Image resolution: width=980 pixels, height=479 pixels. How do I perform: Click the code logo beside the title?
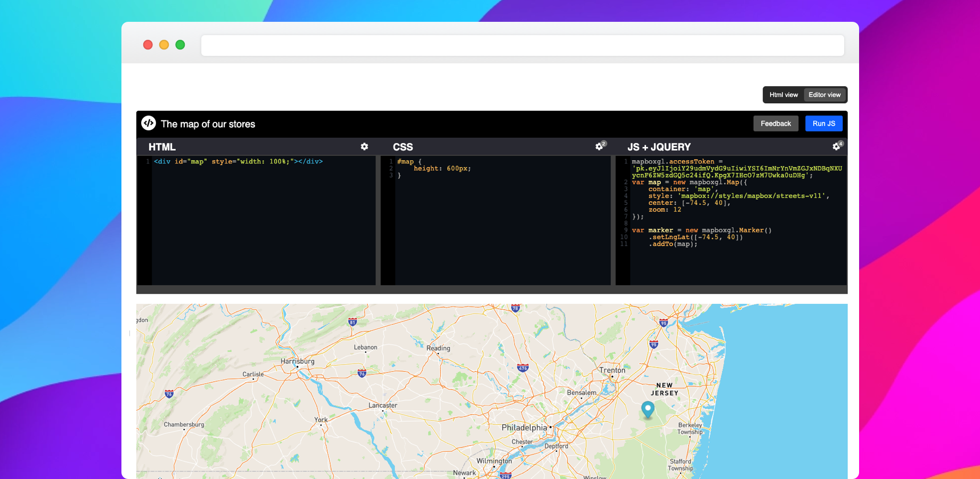149,123
